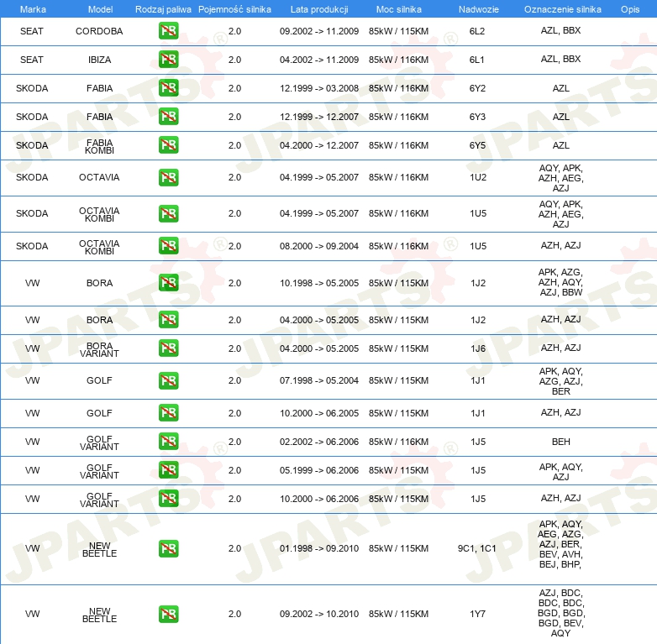This screenshot has height=644, width=657.
Task: Click the 01.1998 -> 09.2010 production dates
Action: click(x=319, y=548)
